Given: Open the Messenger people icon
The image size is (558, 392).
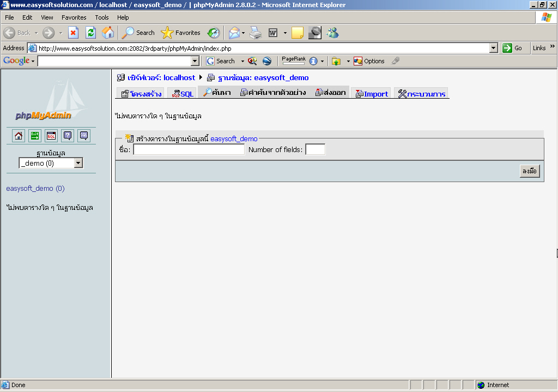Looking at the screenshot, I should [x=333, y=33].
